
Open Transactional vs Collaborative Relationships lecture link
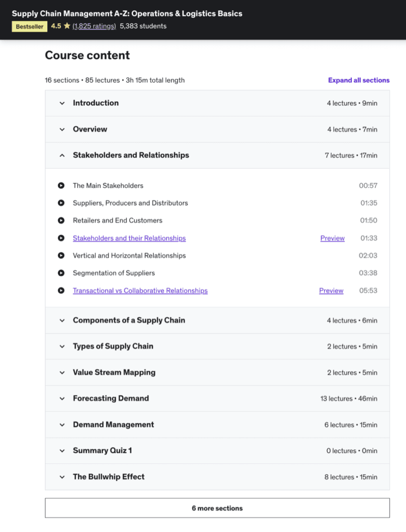pos(140,290)
